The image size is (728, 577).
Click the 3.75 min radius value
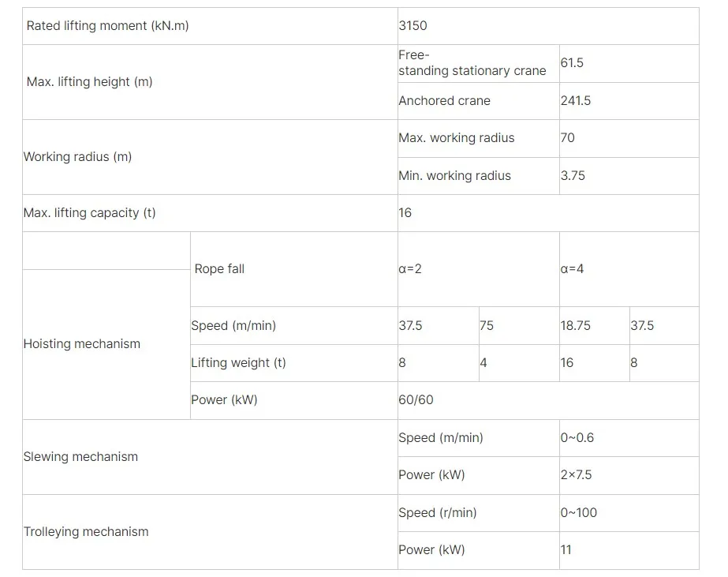click(573, 176)
